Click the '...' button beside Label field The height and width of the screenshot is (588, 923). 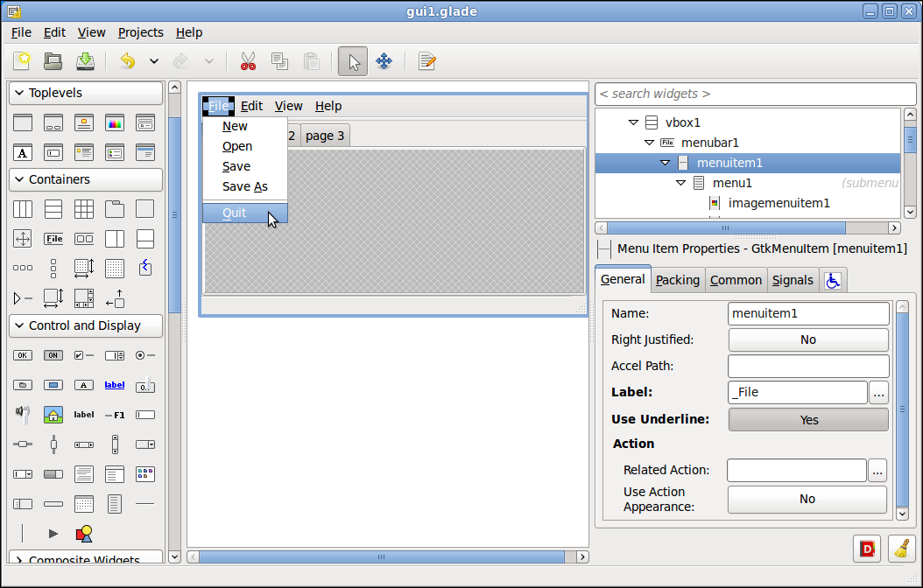click(x=878, y=393)
